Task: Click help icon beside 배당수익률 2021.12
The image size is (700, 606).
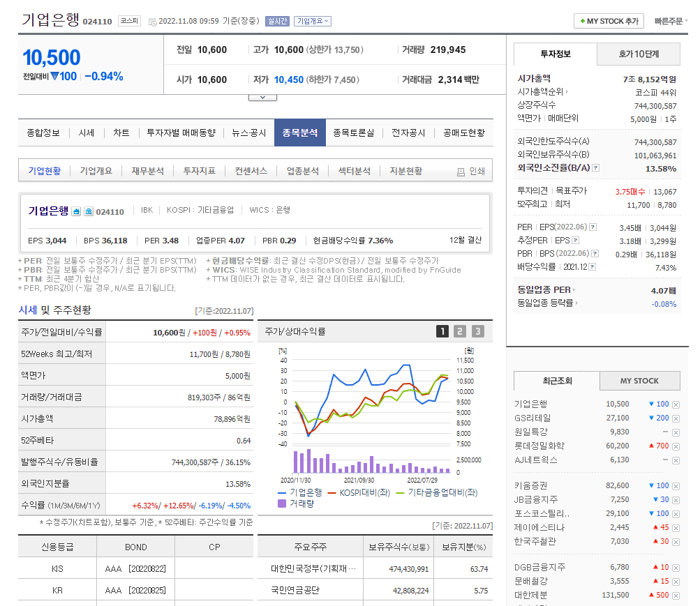Action: click(592, 266)
